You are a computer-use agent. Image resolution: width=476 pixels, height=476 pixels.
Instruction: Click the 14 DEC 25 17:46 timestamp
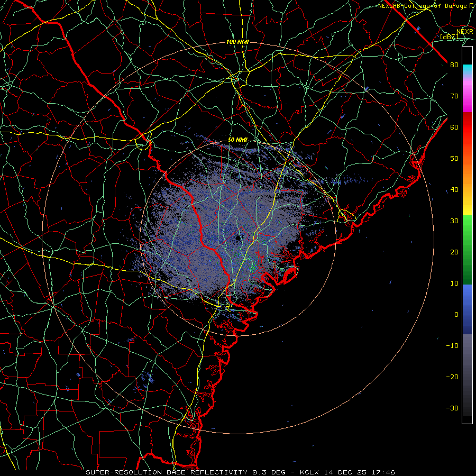click(359, 472)
